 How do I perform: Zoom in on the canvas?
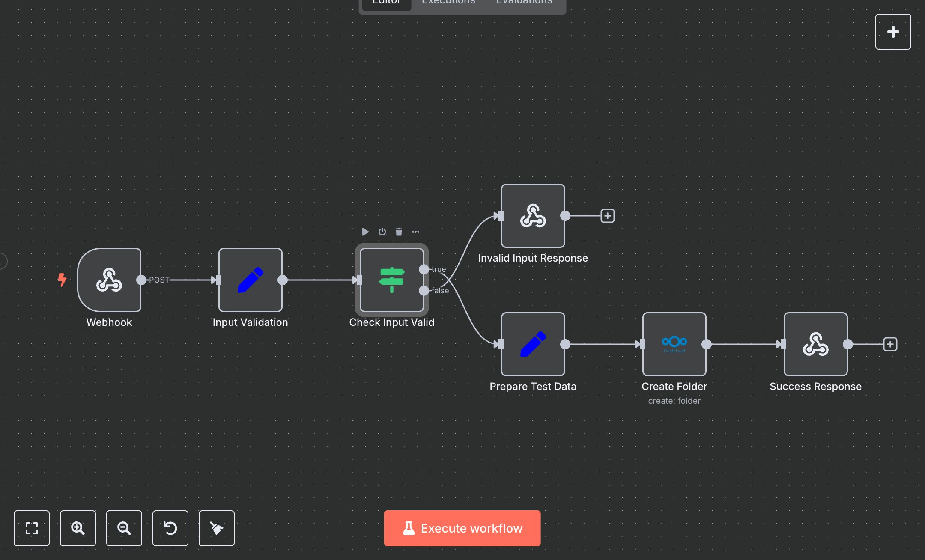tap(78, 528)
